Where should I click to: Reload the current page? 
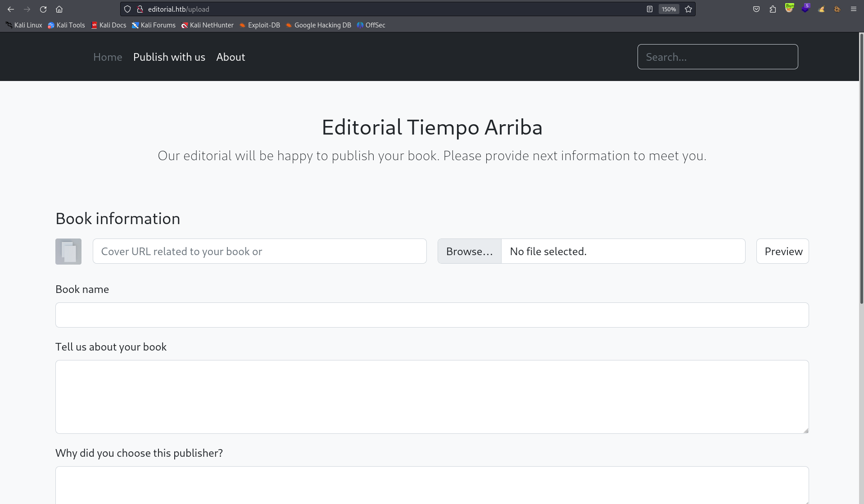coord(43,9)
